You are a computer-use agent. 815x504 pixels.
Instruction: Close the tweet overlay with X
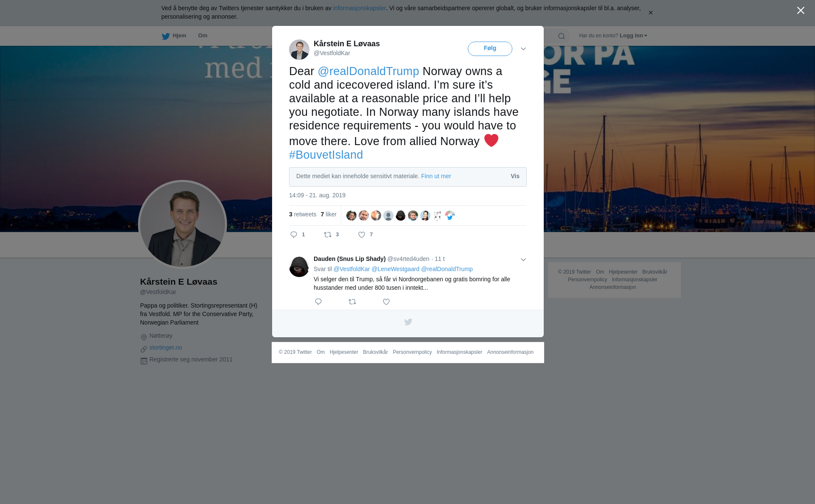point(801,11)
